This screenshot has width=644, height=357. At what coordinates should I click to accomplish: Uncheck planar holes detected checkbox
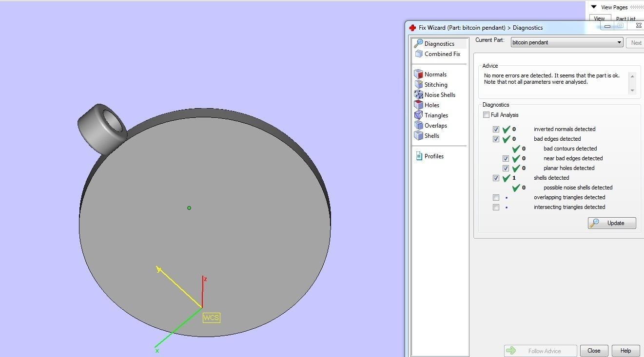(x=506, y=168)
